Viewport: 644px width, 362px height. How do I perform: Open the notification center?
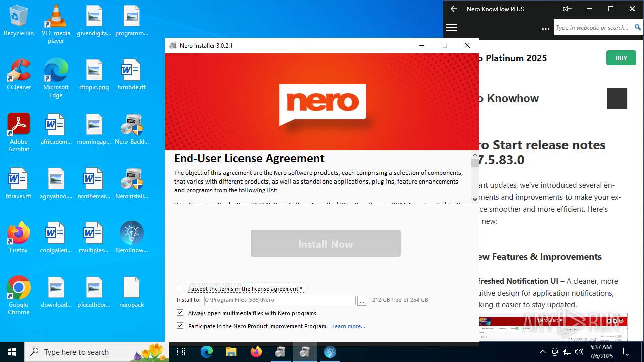coord(627,352)
